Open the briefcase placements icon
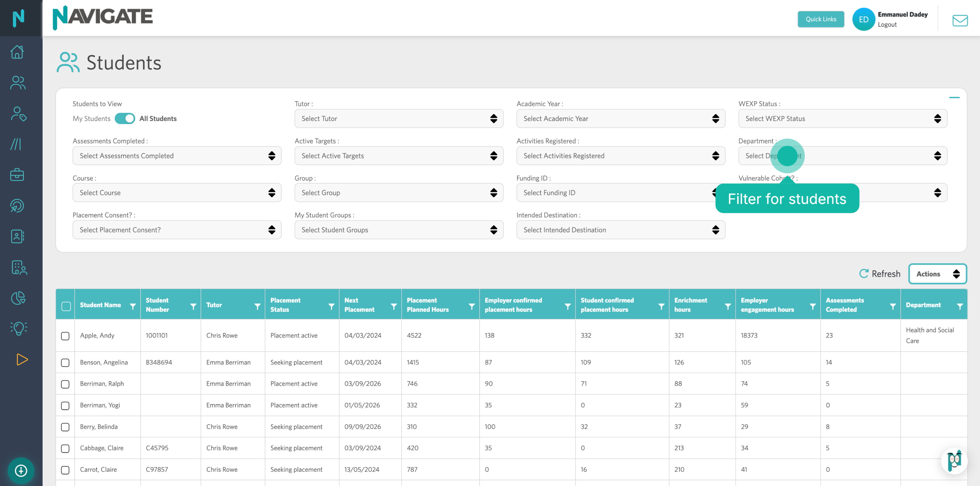The width and height of the screenshot is (980, 486). 17,175
